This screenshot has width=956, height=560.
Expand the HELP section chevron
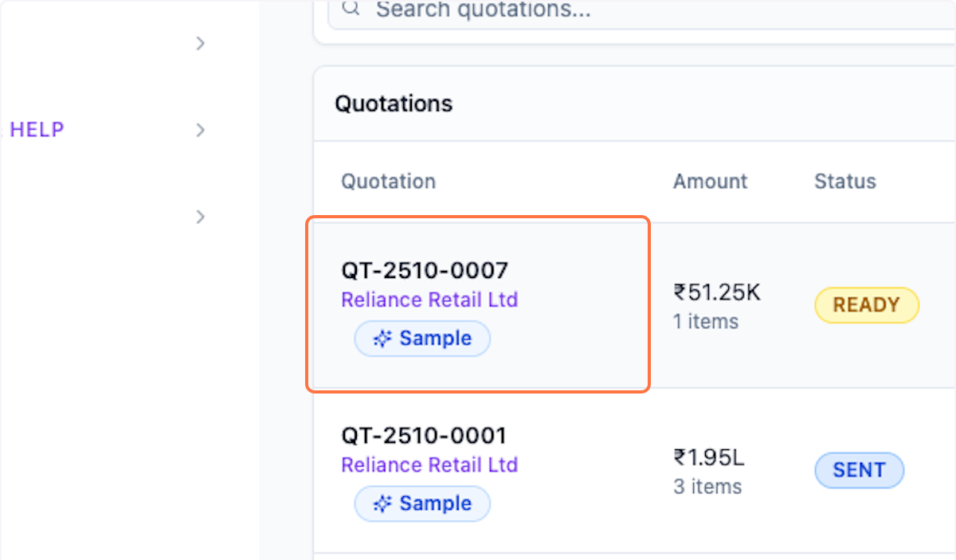coord(201,130)
